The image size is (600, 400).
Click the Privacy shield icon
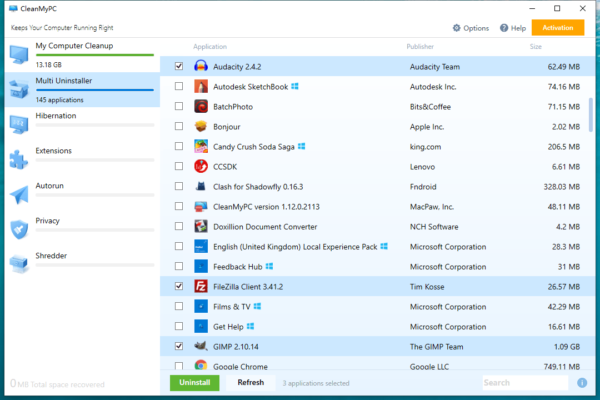coord(19,229)
